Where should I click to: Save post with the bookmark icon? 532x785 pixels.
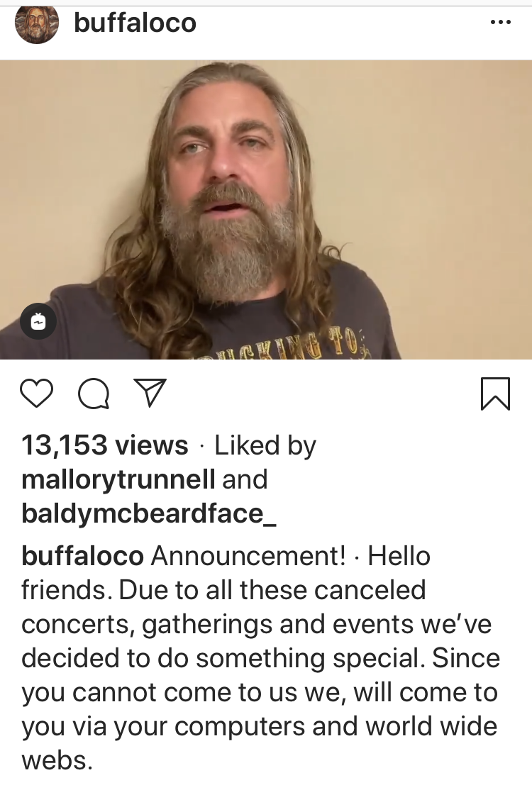point(494,393)
